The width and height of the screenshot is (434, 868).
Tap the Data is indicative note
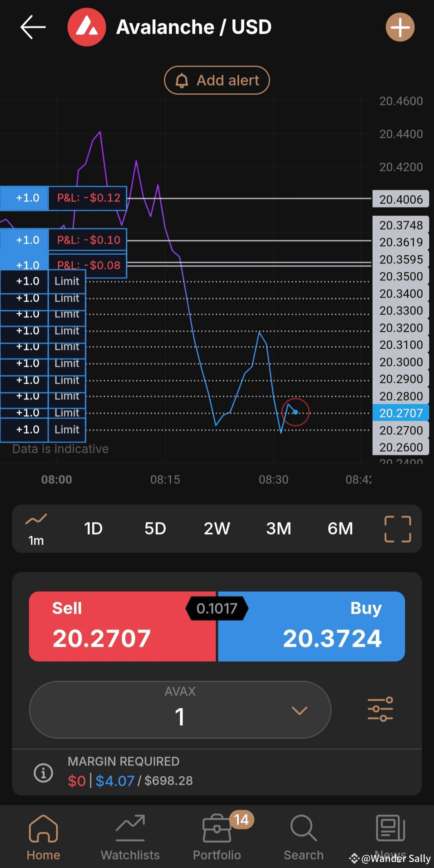(x=60, y=449)
